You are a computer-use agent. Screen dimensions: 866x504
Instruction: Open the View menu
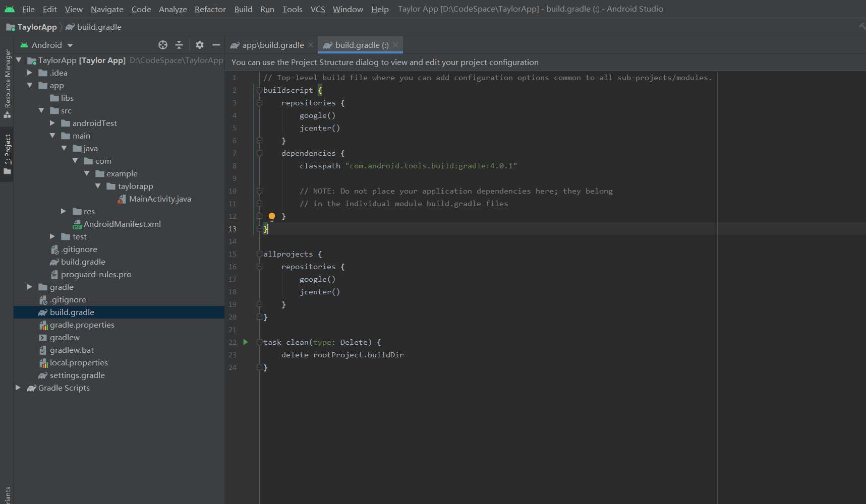pos(74,9)
